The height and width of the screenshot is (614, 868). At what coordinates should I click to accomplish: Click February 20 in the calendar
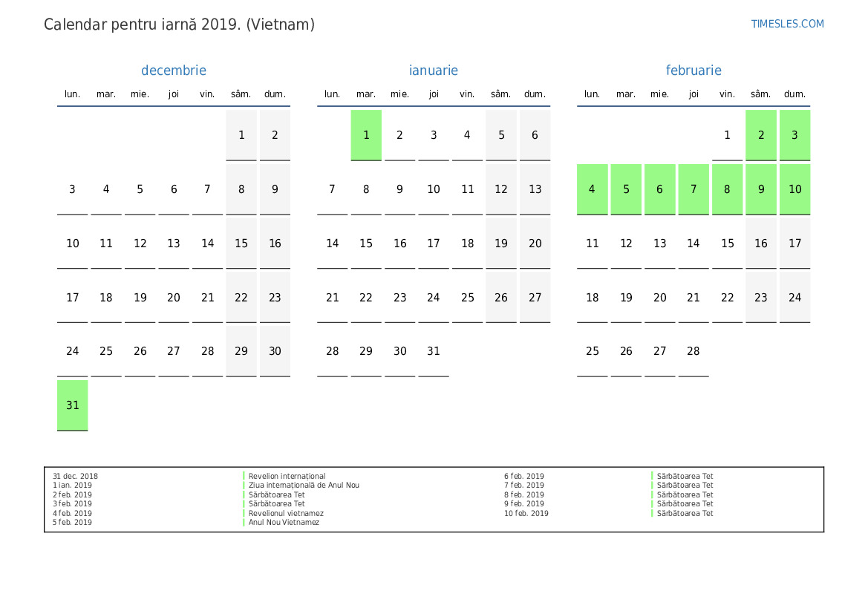click(660, 297)
